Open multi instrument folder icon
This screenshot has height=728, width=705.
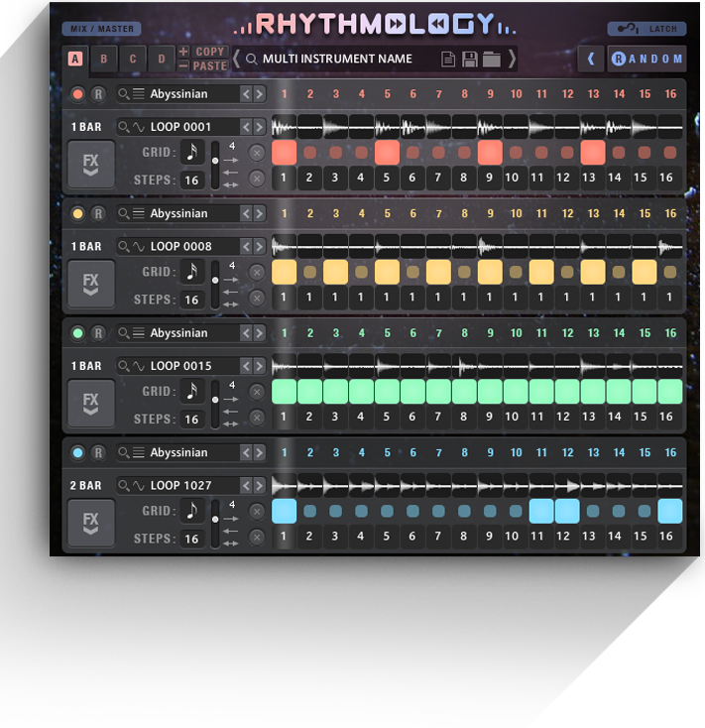click(x=492, y=59)
